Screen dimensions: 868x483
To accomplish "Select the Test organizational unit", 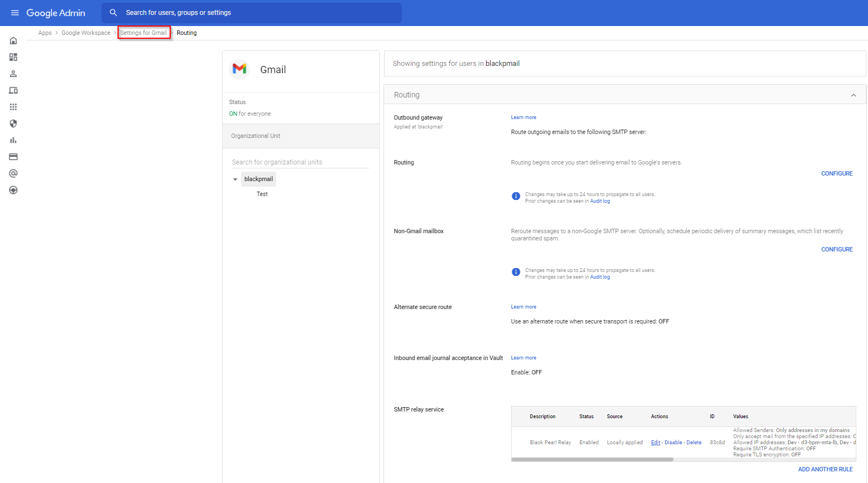I will coord(262,194).
